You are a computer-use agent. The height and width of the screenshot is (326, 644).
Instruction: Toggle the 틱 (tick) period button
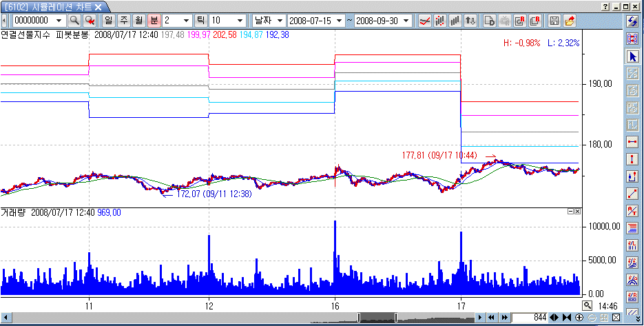tap(202, 20)
